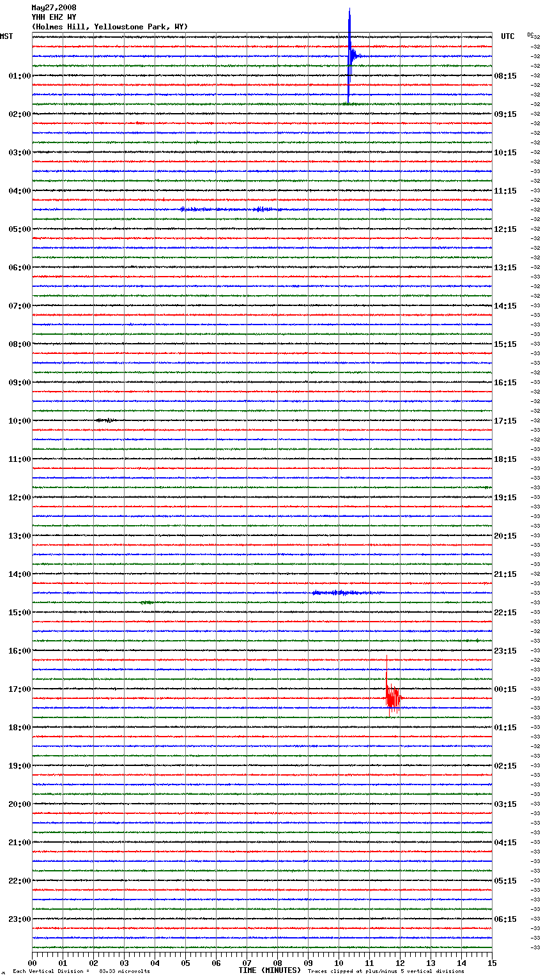
Task: Select the 08:00 MST time label
Action: click(x=20, y=344)
